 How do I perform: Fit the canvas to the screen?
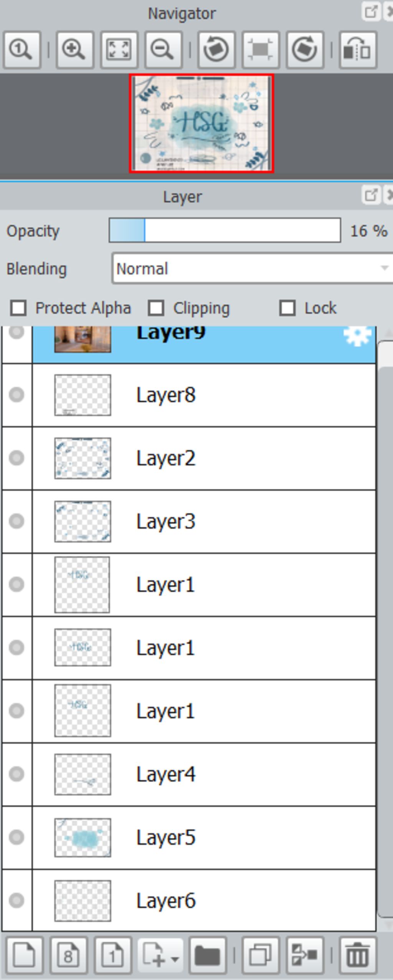(119, 50)
